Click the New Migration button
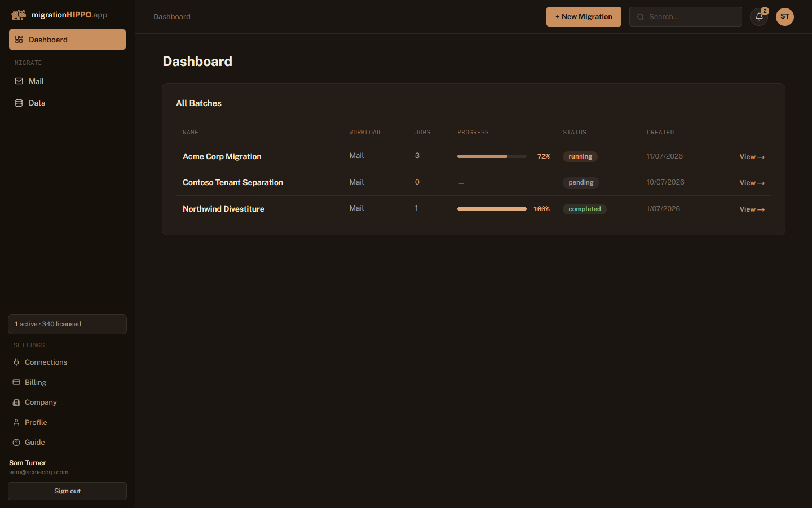 point(584,17)
